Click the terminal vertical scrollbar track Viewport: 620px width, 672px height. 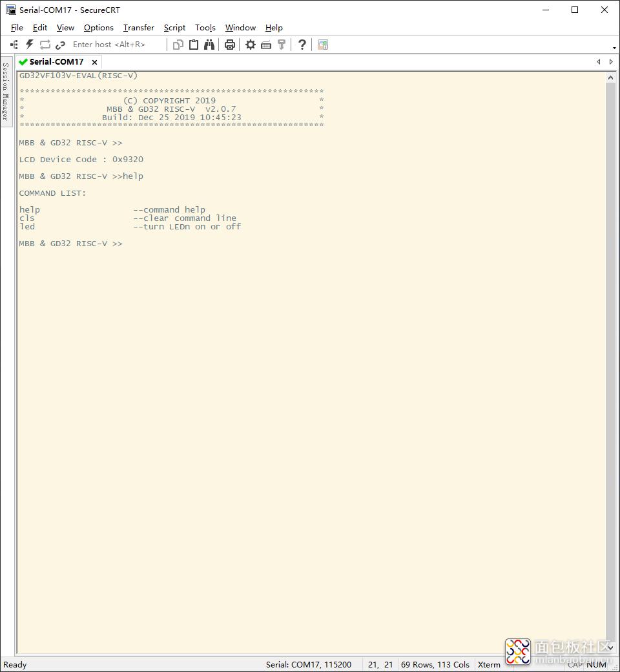[610, 362]
